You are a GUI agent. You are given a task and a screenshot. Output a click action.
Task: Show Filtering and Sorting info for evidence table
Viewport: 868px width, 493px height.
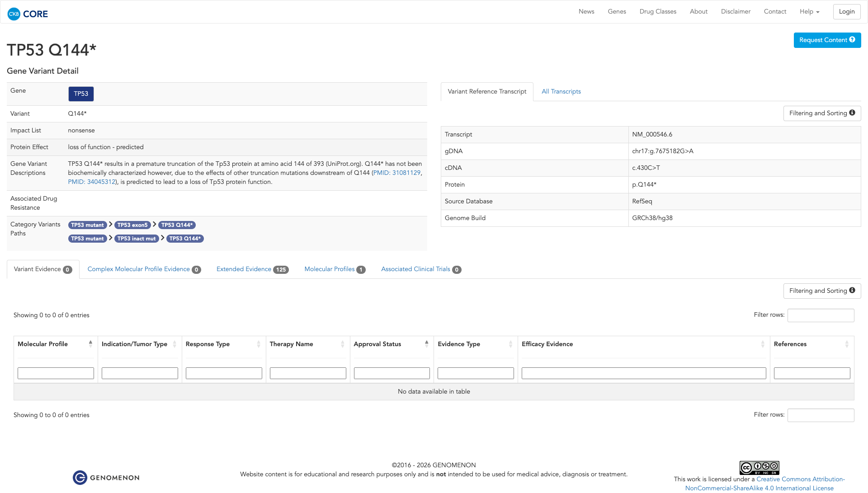821,291
